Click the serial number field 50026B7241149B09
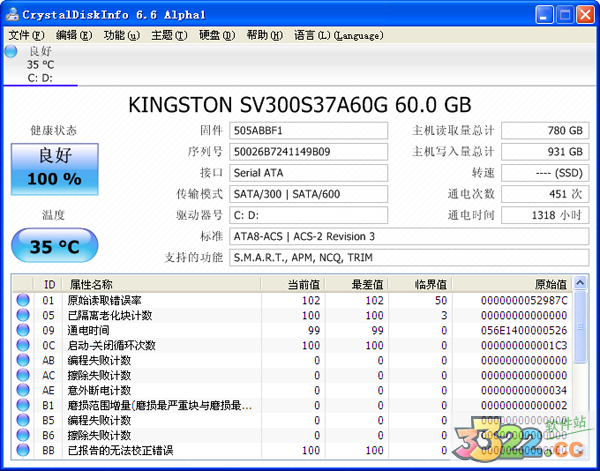This screenshot has width=600, height=471. pyautogui.click(x=308, y=152)
